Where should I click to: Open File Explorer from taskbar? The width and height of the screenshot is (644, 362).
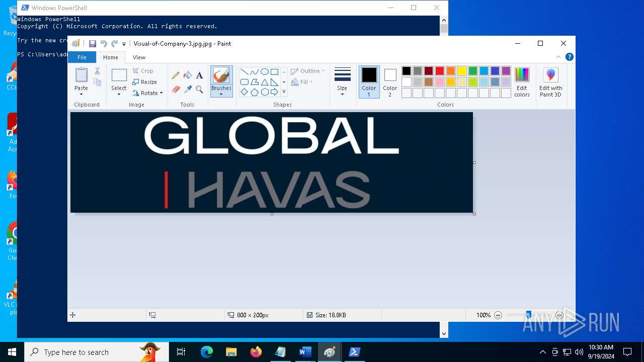tap(231, 352)
